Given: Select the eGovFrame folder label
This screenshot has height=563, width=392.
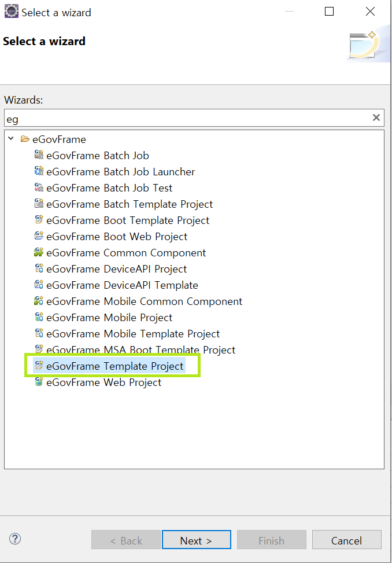Looking at the screenshot, I should tap(59, 139).
